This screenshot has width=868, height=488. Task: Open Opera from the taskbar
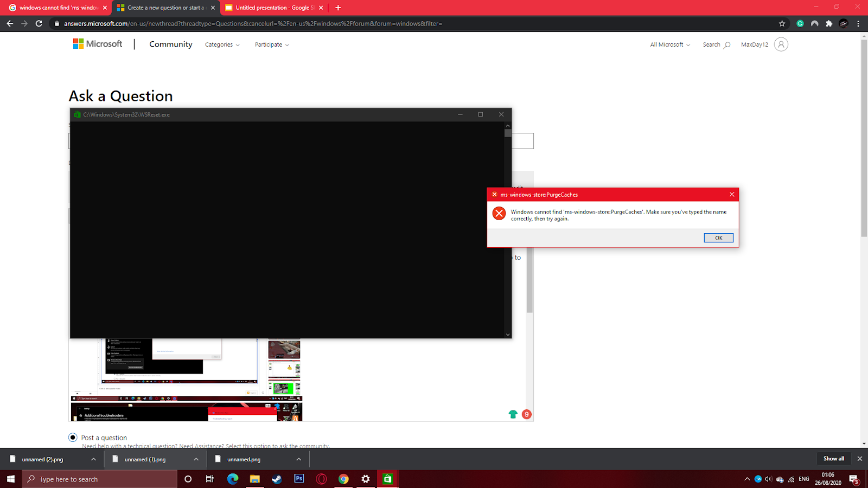[321, 479]
